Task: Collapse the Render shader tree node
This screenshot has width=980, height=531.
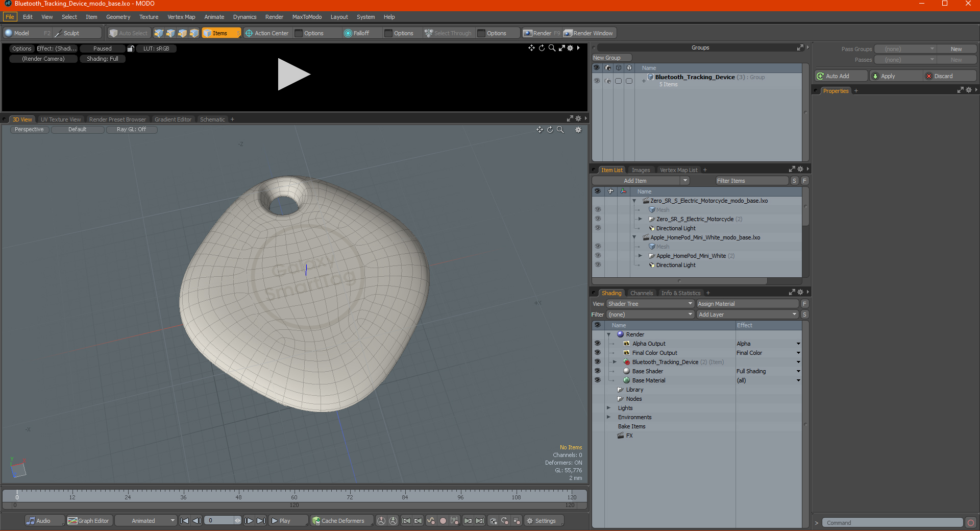Action: [609, 334]
